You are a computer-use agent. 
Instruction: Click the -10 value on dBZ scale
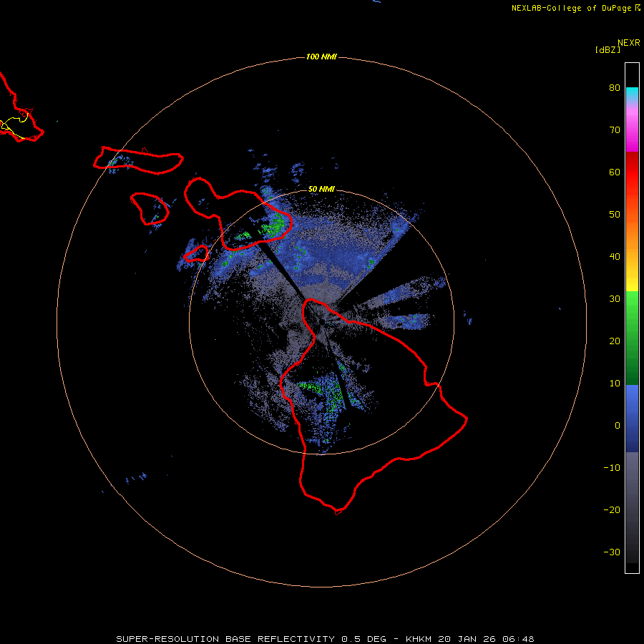click(x=612, y=468)
